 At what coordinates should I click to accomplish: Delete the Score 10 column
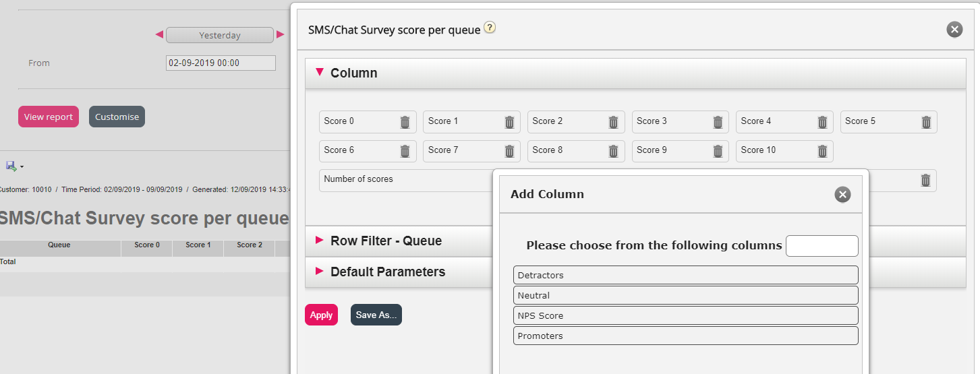coord(822,151)
